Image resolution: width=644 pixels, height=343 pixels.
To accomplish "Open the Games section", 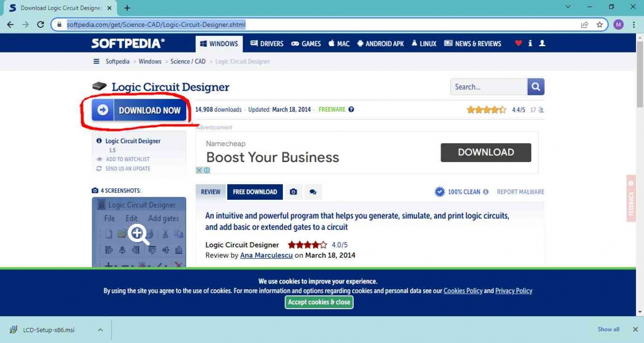I will 306,44.
